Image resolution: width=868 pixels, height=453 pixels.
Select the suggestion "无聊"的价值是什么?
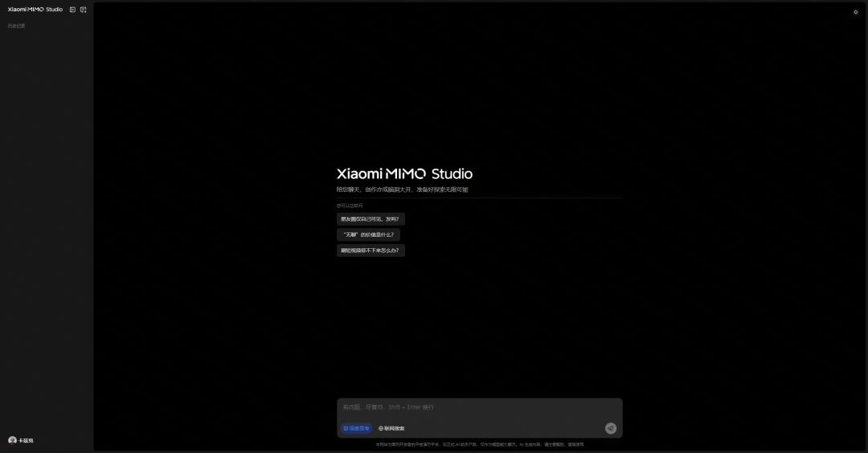coord(368,235)
